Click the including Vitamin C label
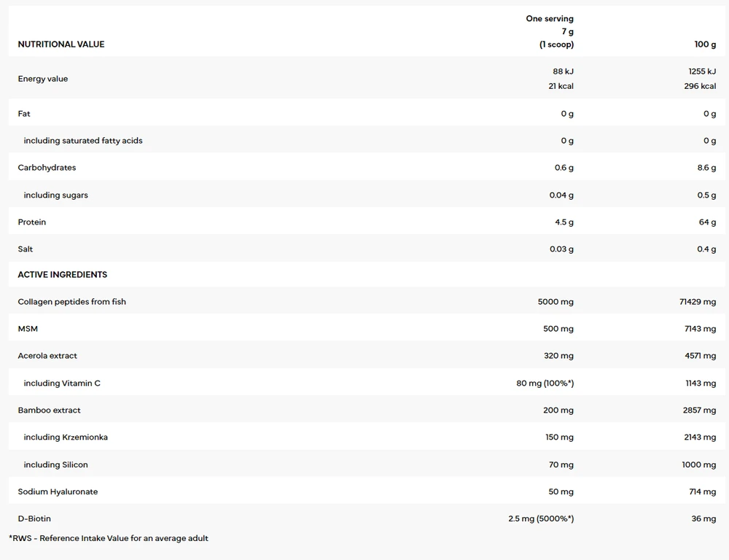The height and width of the screenshot is (560, 729). [x=62, y=383]
